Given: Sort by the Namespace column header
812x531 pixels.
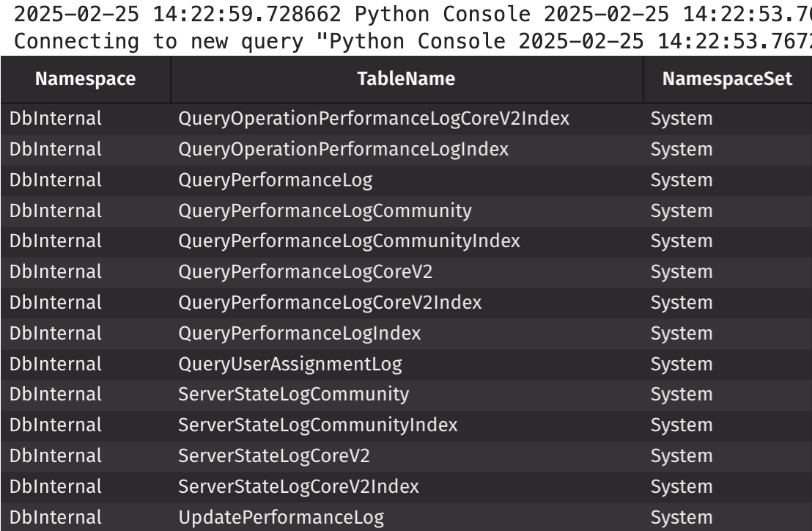Looking at the screenshot, I should [x=85, y=80].
